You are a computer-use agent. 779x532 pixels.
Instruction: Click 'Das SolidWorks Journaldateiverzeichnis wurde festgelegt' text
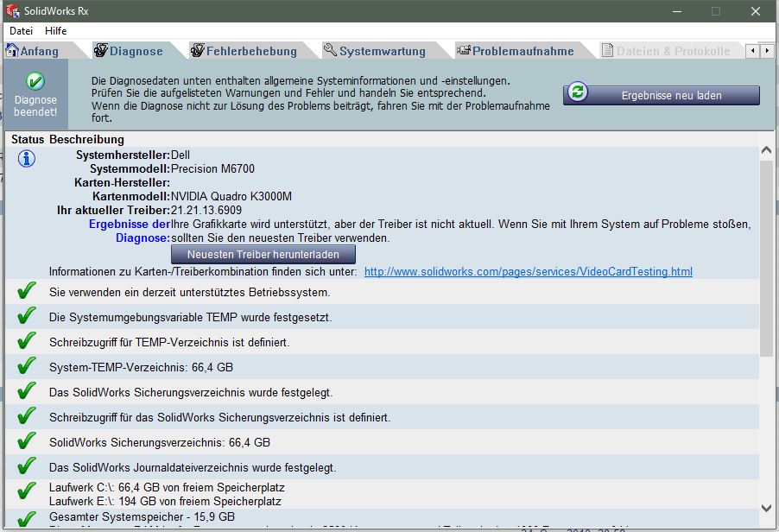[193, 467]
